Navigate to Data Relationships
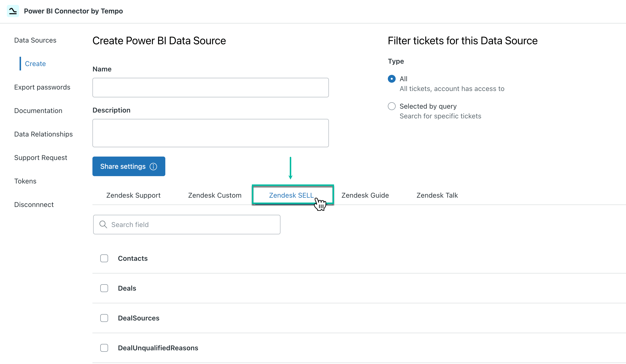626x364 pixels. coord(43,134)
